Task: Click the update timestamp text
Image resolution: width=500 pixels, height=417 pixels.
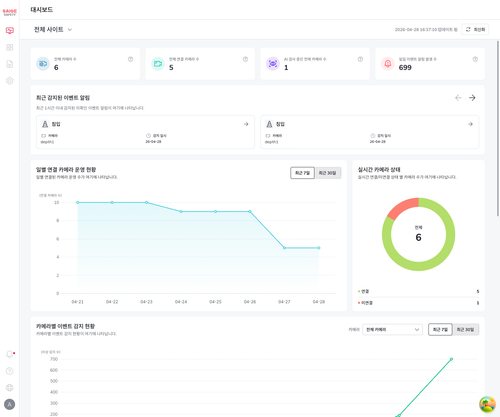Action: pos(426,30)
